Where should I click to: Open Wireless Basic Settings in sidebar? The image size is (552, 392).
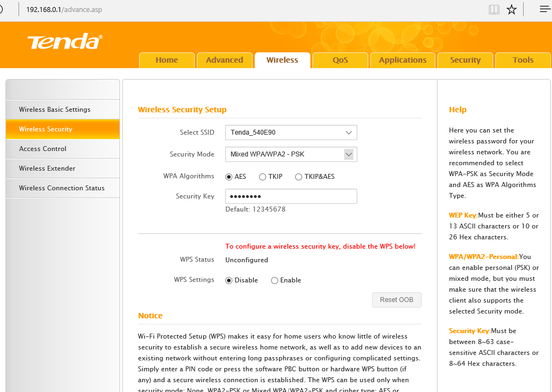(63, 110)
